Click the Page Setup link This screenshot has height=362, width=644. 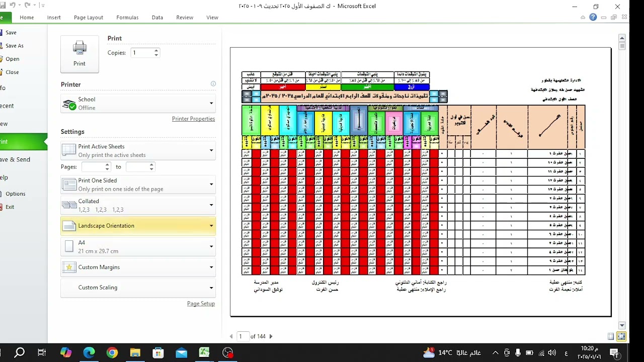201,304
